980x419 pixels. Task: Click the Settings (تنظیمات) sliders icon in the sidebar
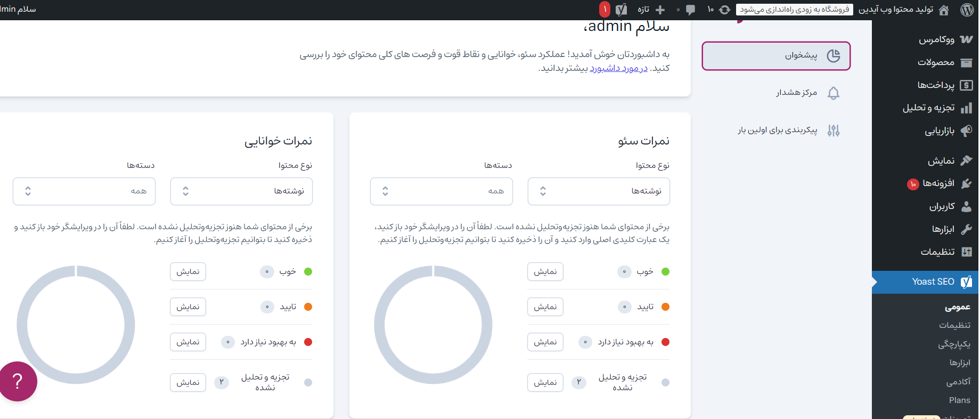click(966, 252)
